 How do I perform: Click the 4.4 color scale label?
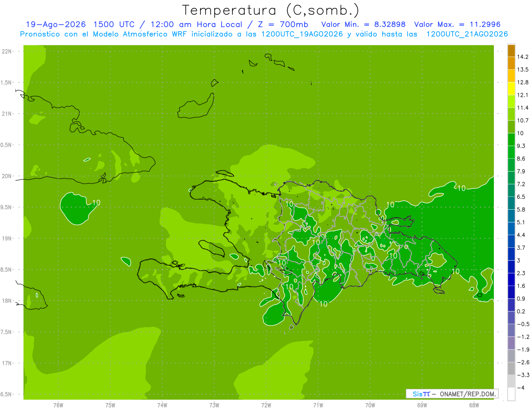click(522, 235)
